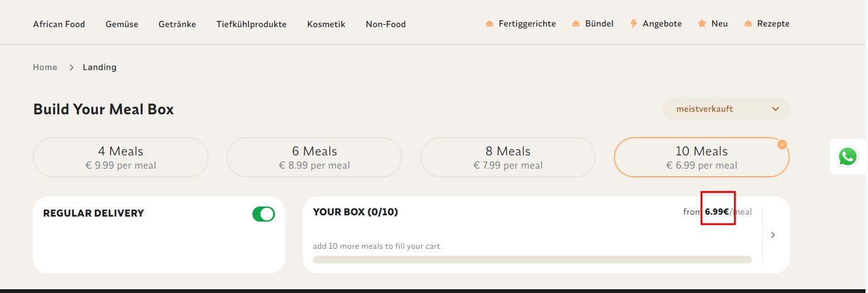This screenshot has width=868, height=293.
Task: Click the box fill progress bar
Action: click(x=532, y=260)
